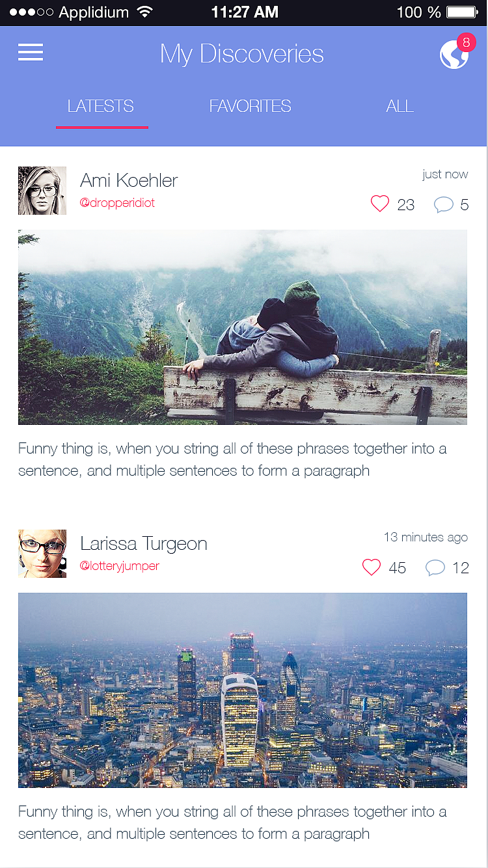Open Ami Koehler's avatar photo

coord(42,191)
